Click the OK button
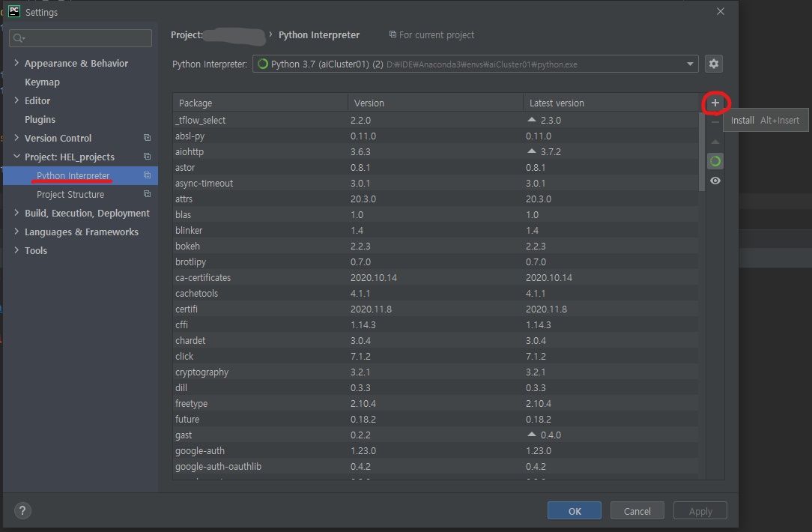Screen dimensions: 812x532 [x=575, y=511]
